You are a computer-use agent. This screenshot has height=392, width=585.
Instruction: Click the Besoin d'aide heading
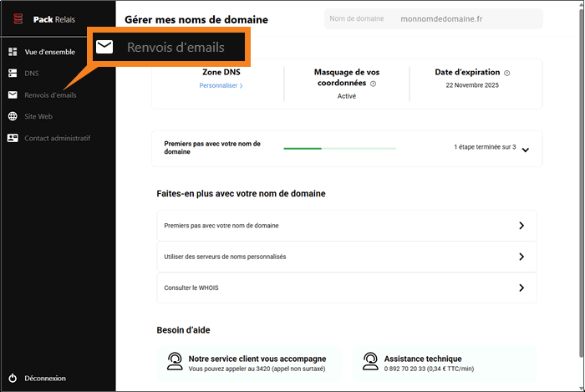click(x=183, y=330)
